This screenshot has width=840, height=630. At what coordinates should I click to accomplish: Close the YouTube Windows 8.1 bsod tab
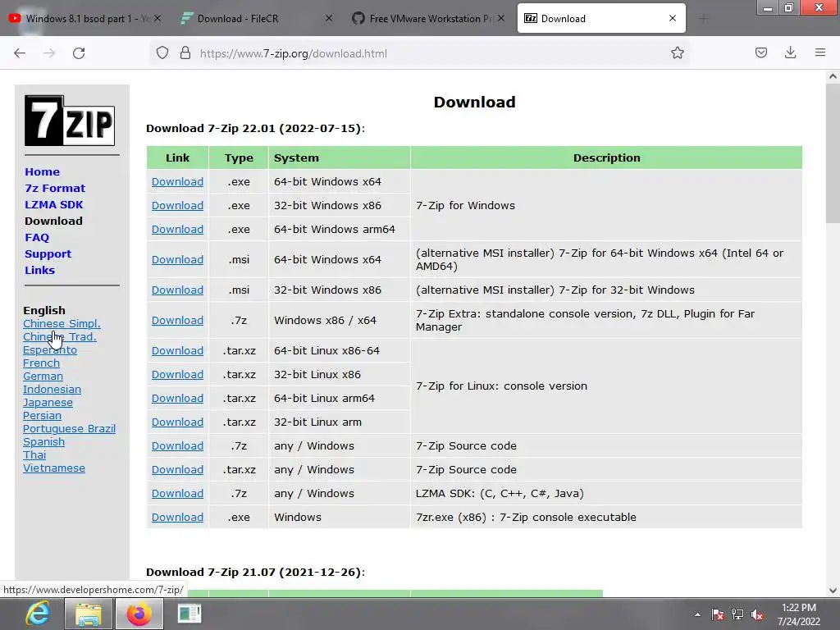(x=157, y=18)
